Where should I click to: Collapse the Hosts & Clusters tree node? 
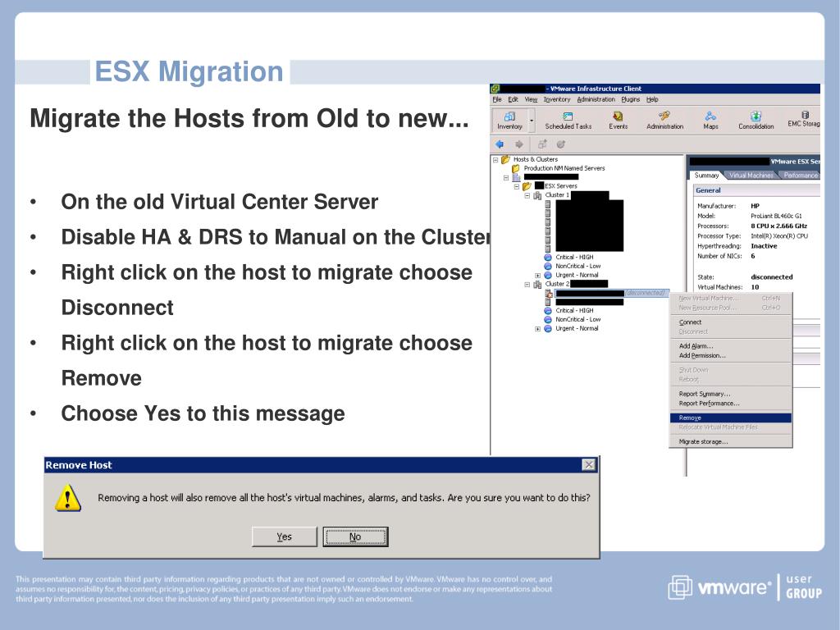click(495, 160)
